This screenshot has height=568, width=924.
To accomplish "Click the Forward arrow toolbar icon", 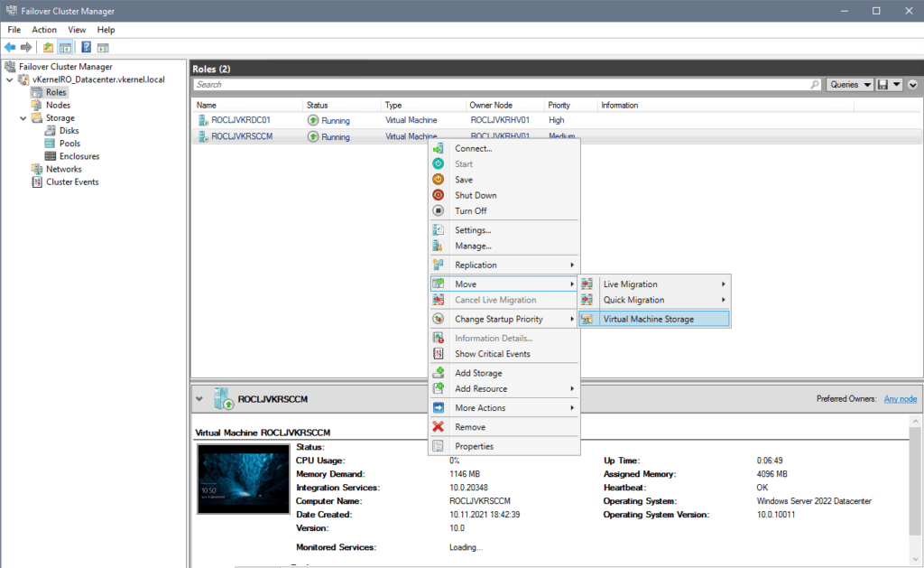I will click(26, 47).
